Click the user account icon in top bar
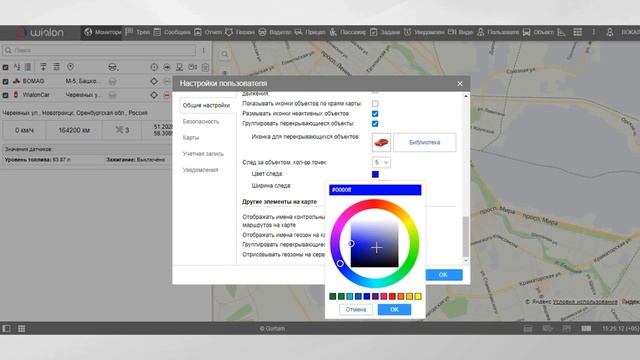The height and width of the screenshot is (360, 640). [609, 32]
